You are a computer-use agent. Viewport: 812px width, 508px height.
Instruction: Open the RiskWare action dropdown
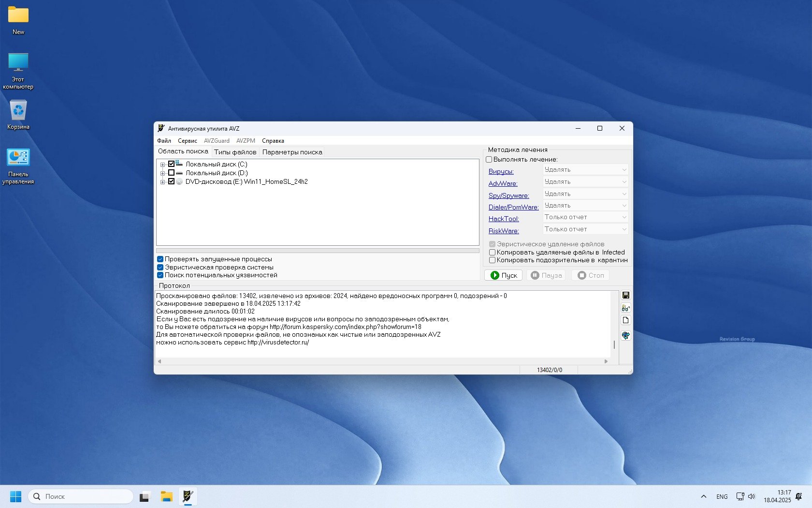(585, 229)
